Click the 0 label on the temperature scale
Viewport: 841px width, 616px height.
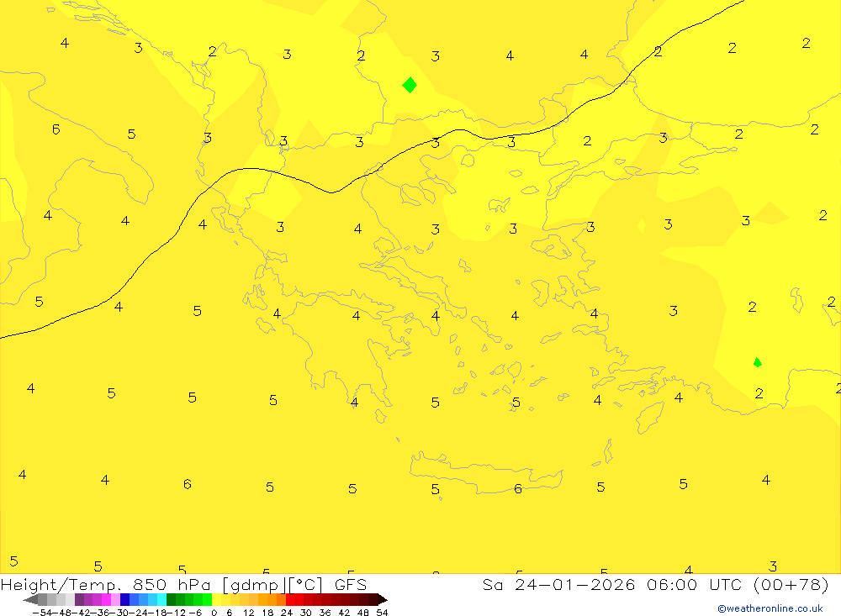click(214, 613)
